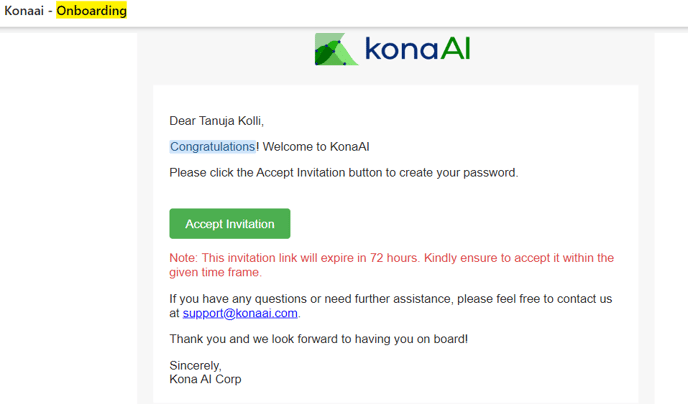The width and height of the screenshot is (688, 404).
Task: Select the highlighted Congratulations word
Action: pos(212,147)
